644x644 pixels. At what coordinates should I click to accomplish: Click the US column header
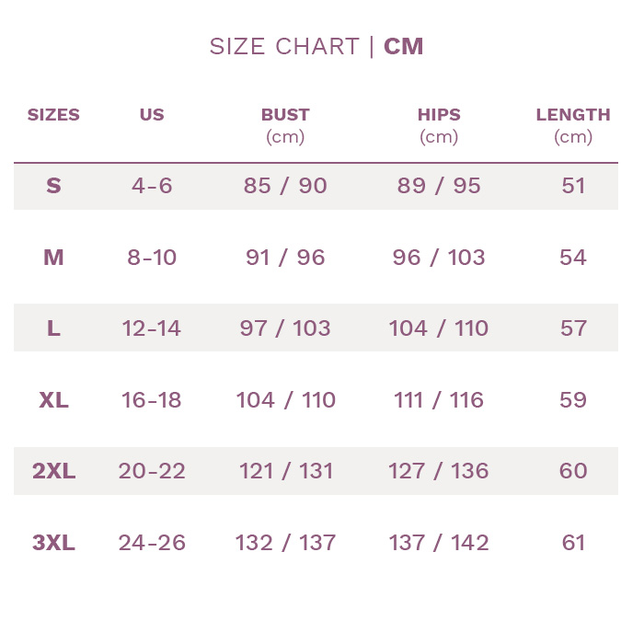pyautogui.click(x=152, y=115)
